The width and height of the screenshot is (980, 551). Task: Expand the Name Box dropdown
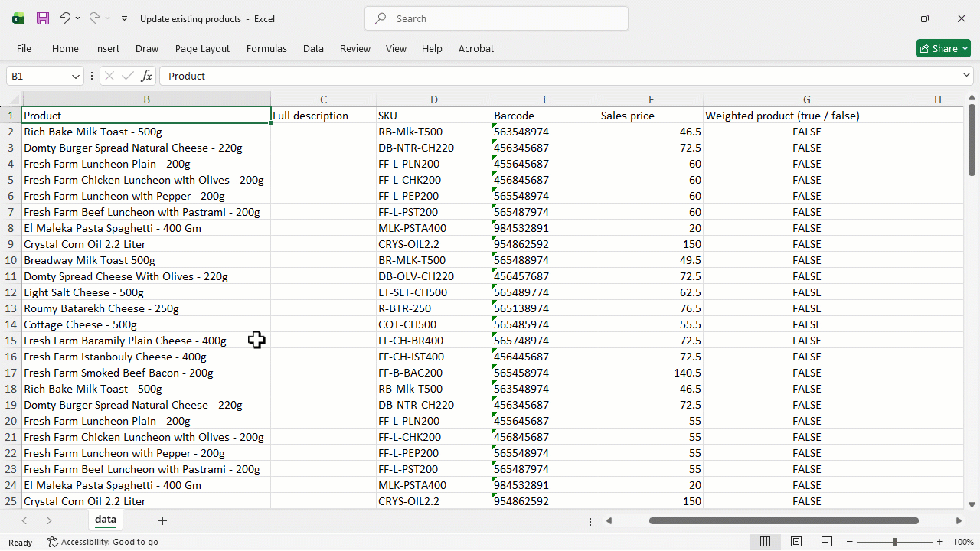tap(75, 76)
